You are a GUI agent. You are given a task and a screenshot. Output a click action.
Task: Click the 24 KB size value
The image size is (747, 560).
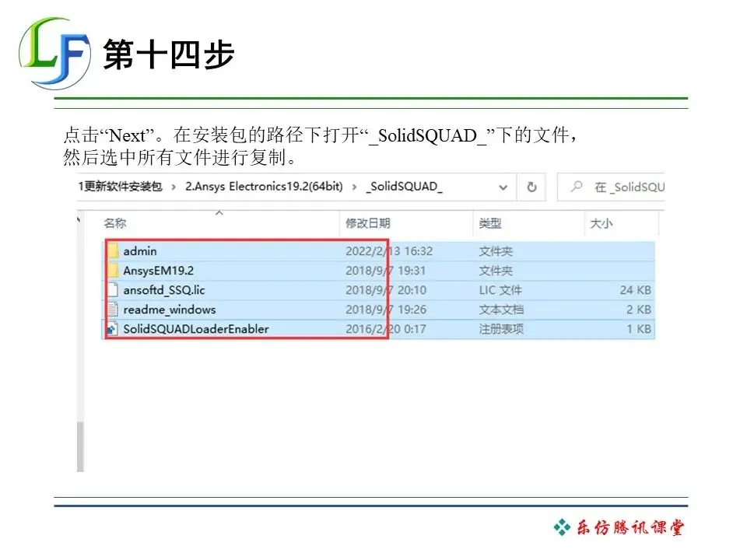pos(635,290)
